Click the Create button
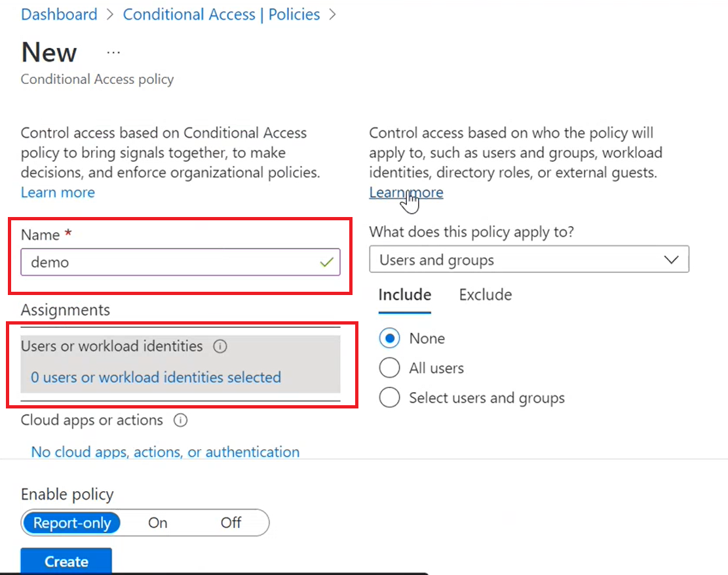 tap(66, 561)
